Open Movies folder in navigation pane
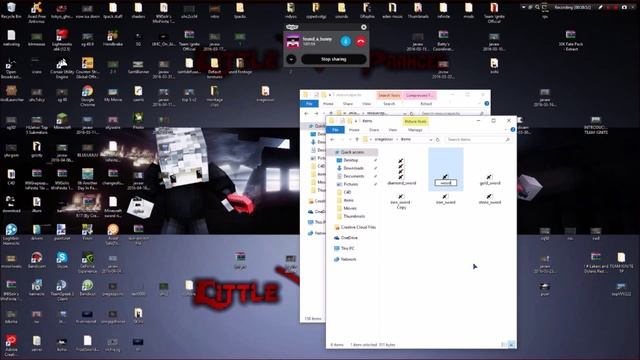Viewport: 640px width, 360px height. point(350,208)
